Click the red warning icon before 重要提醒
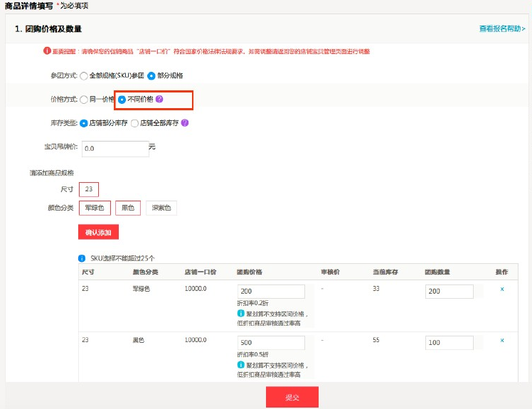Screen dimensions: 532x409 tap(47, 51)
